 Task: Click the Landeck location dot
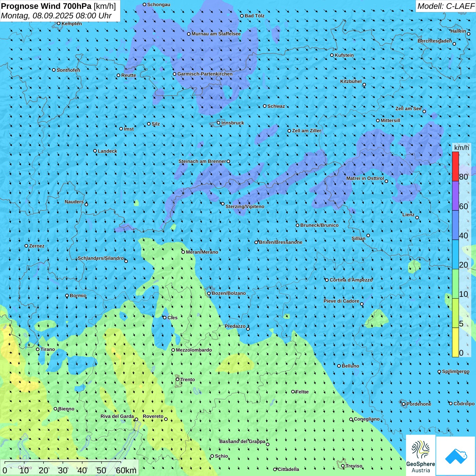click(x=95, y=151)
